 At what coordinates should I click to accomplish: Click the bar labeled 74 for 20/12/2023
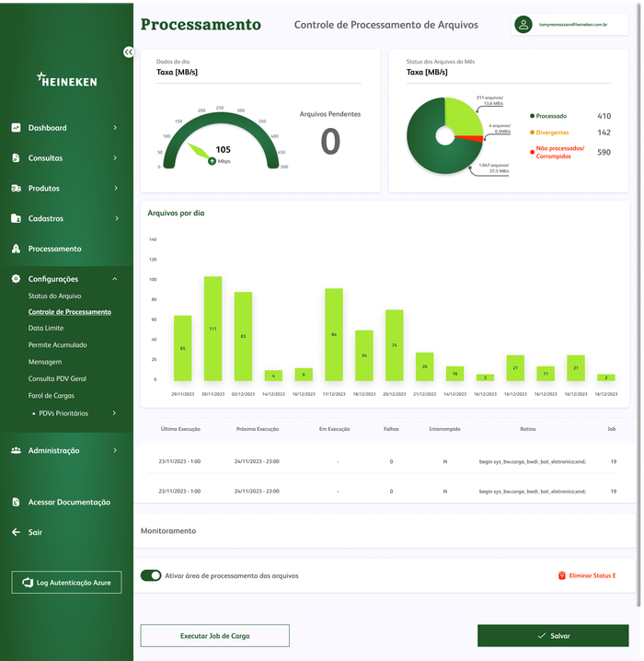[x=395, y=345]
